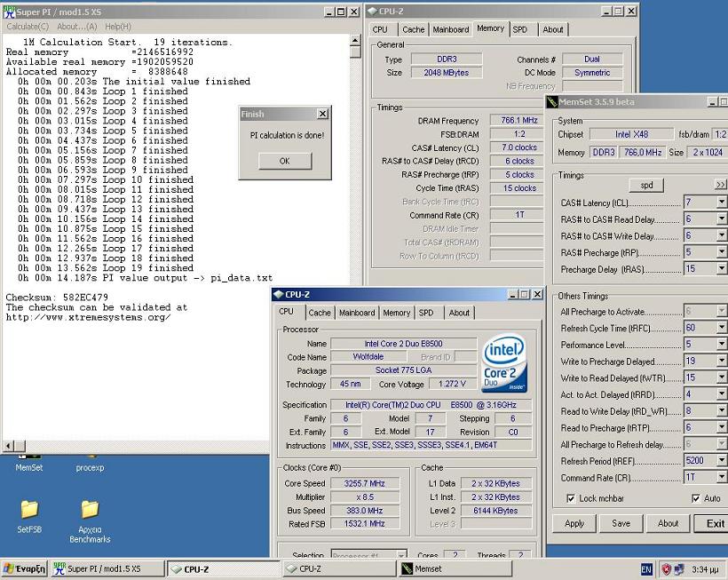Select Cache tab in back CPU-Z window
Image resolution: width=728 pixels, height=580 pixels.
[413, 29]
